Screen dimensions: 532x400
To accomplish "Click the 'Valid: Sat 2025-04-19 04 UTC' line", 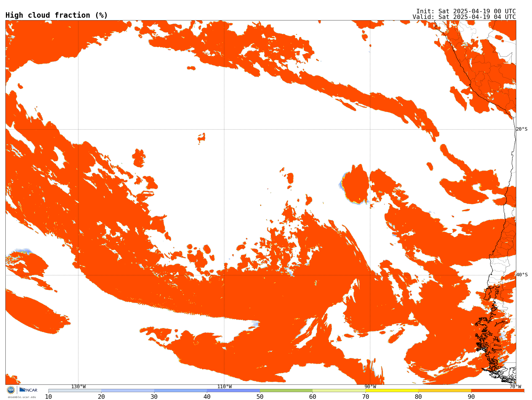I will [x=464, y=17].
